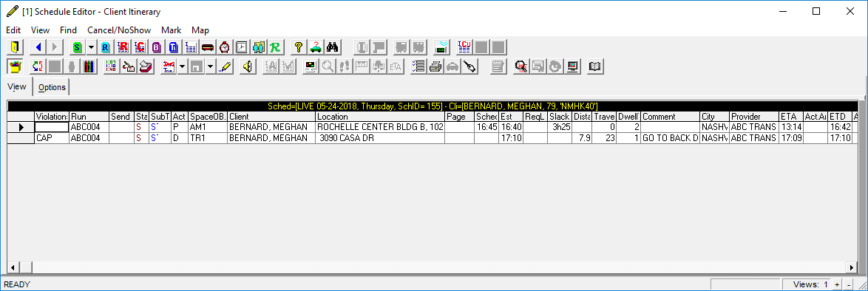868x291 pixels.
Task: Click the ICU icon in toolbar
Action: coord(465,47)
